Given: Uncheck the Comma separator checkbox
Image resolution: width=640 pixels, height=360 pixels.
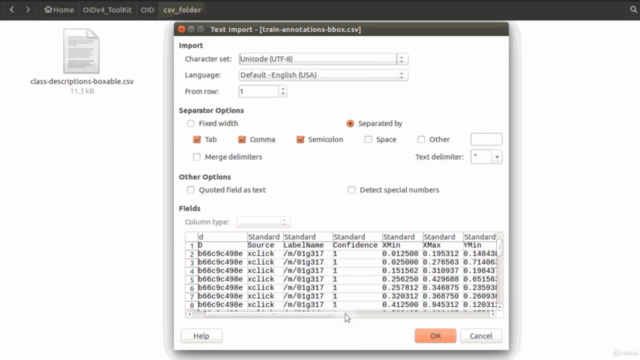Looking at the screenshot, I should click(242, 140).
